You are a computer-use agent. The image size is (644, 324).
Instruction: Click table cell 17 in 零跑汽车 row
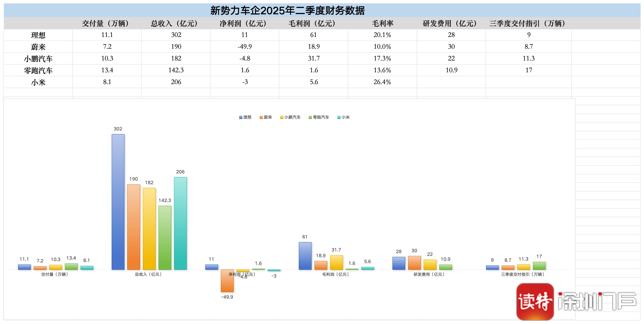(529, 70)
